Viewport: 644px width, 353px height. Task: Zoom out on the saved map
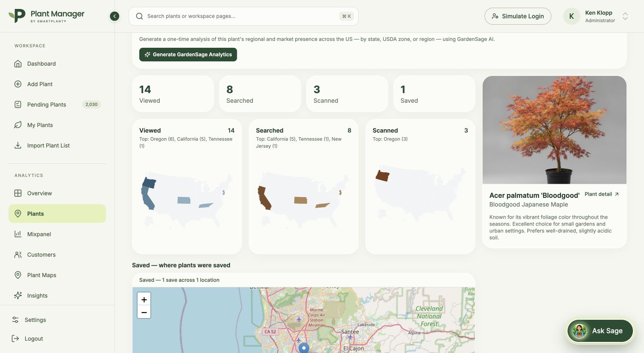tap(144, 312)
